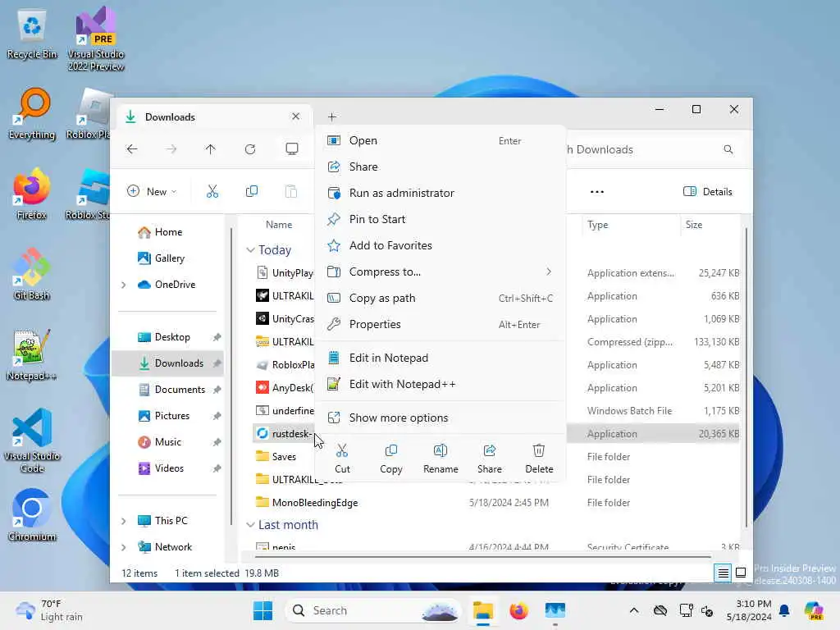Expand OneDrive in navigation pane
The height and width of the screenshot is (630, 840).
click(x=124, y=285)
